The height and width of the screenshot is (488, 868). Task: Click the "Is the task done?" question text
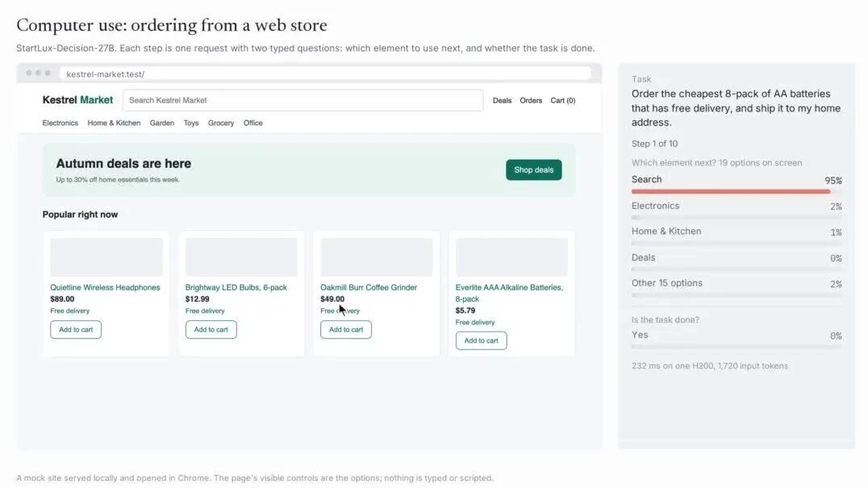click(666, 319)
